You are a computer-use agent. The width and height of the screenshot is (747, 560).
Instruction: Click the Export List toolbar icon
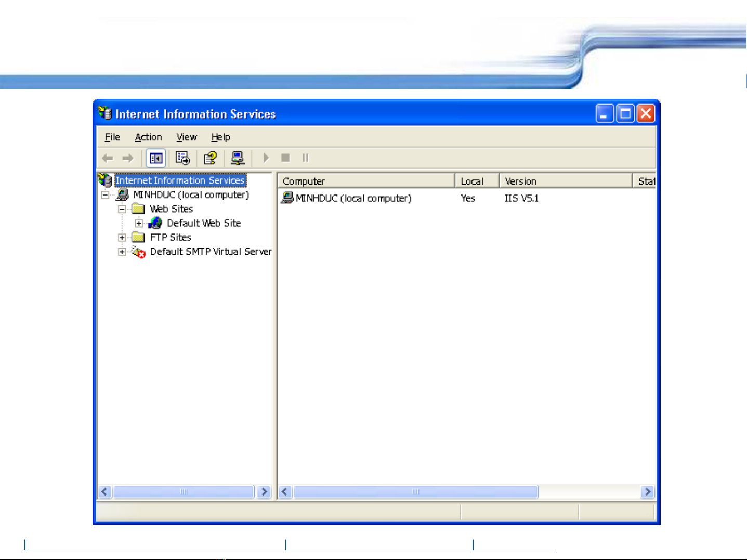click(182, 158)
